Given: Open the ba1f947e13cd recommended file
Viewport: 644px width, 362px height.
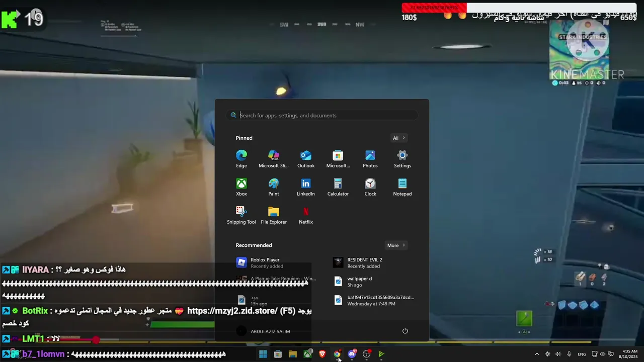Looking at the screenshot, I should pyautogui.click(x=370, y=300).
